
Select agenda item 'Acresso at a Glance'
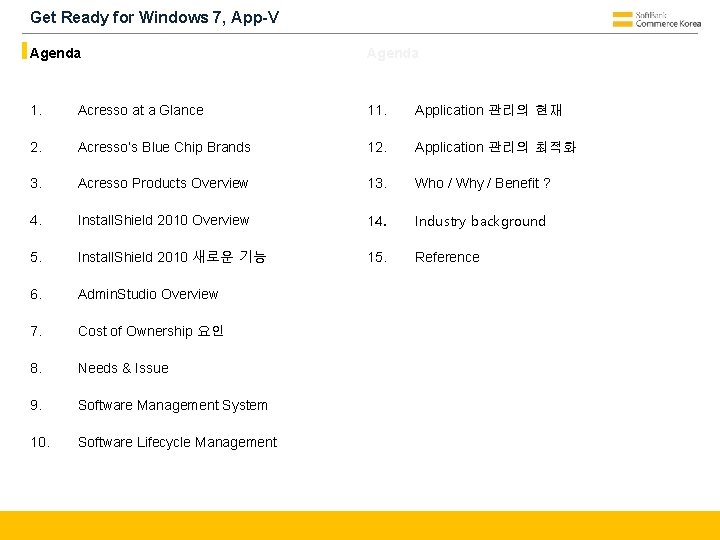[x=141, y=110]
